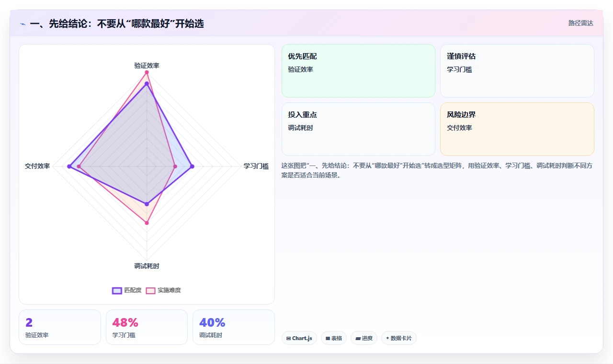Toggle the 匹配度 dataset legend swatch
613x364 pixels.
(117, 290)
